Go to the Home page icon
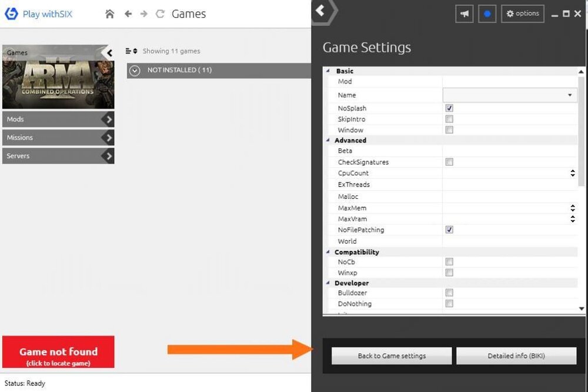 [109, 14]
